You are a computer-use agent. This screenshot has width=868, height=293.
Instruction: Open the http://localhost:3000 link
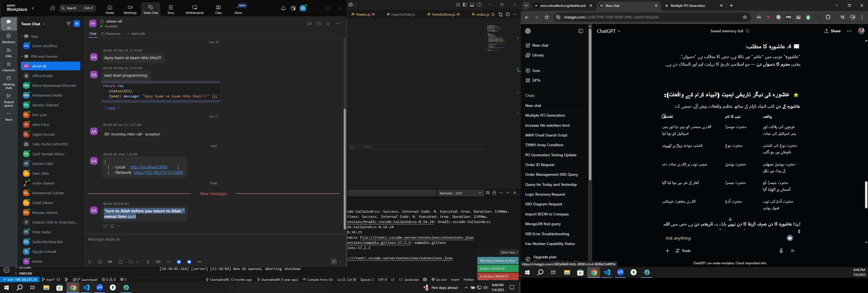(149, 167)
